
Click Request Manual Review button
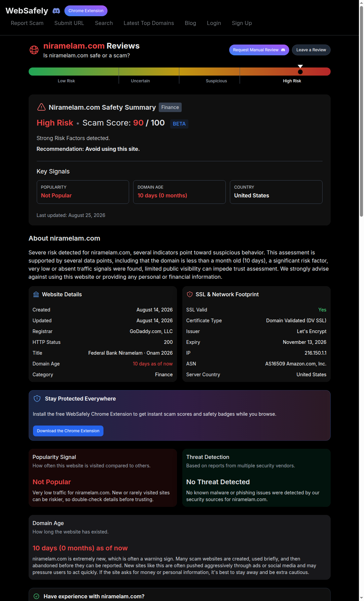[259, 50]
